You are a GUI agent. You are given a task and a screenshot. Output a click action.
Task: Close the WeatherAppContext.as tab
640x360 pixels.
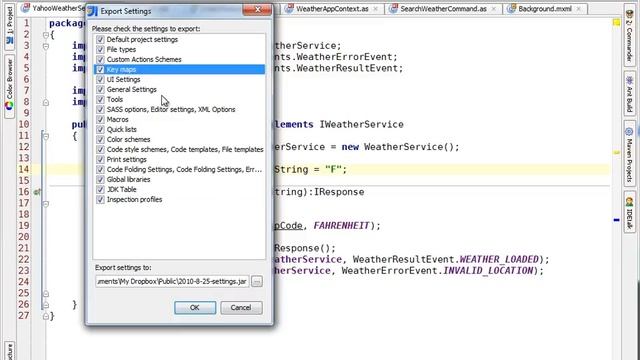tap(376, 9)
